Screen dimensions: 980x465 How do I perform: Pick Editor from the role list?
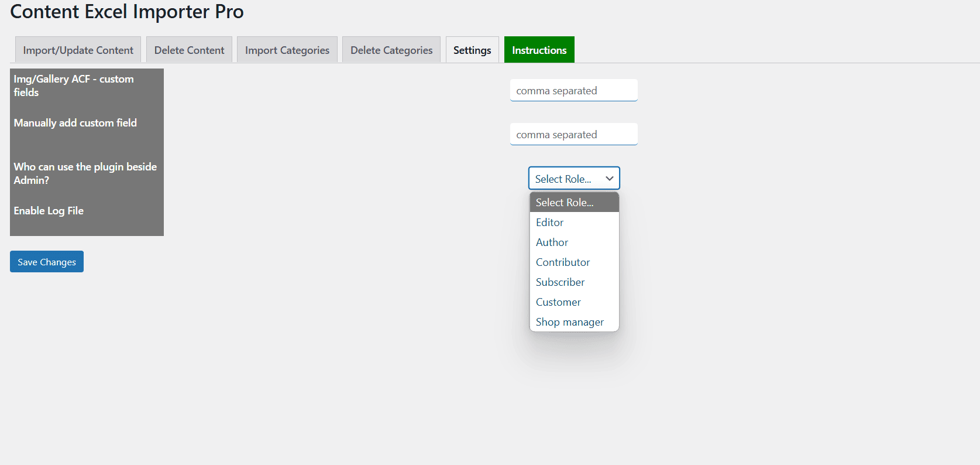pyautogui.click(x=575, y=223)
